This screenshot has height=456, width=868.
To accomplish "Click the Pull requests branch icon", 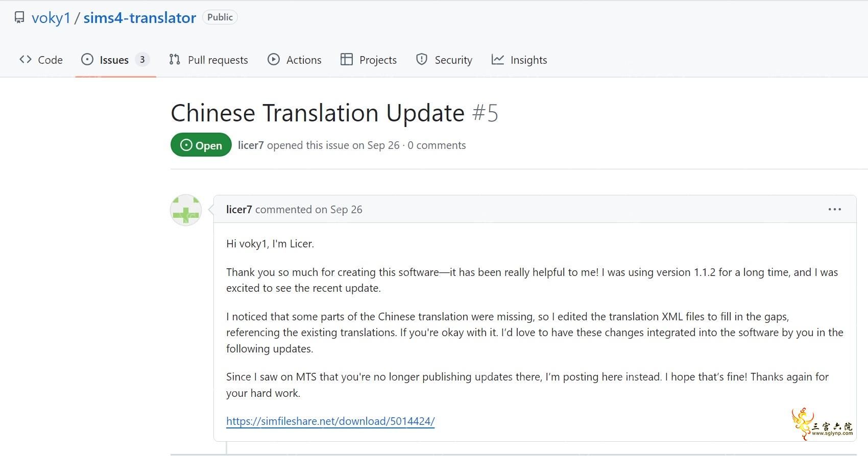I will 175,60.
